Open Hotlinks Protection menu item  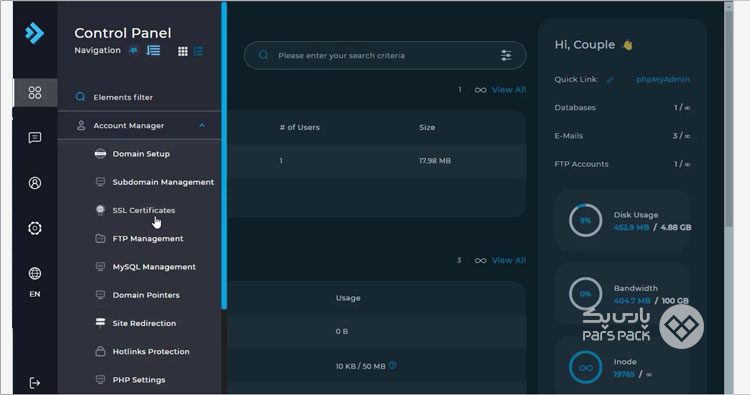151,351
